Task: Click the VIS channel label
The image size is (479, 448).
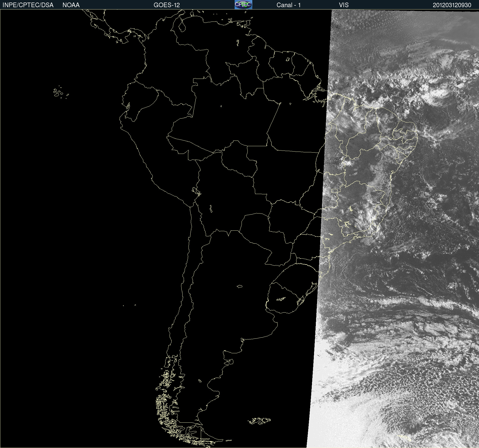Action: (x=344, y=5)
